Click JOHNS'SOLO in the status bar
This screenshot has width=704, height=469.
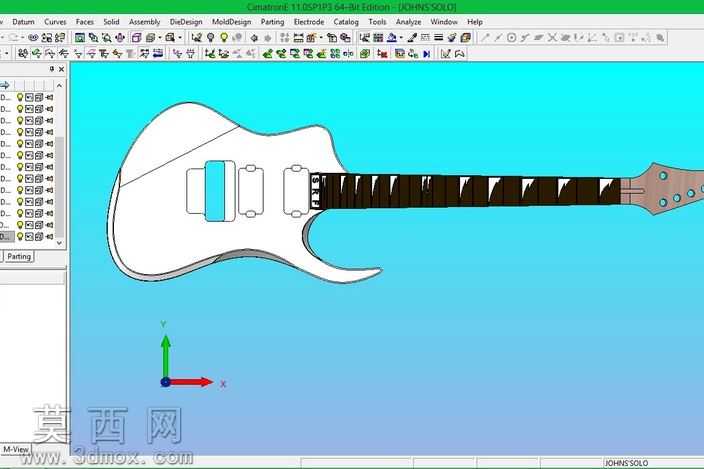tap(626, 463)
